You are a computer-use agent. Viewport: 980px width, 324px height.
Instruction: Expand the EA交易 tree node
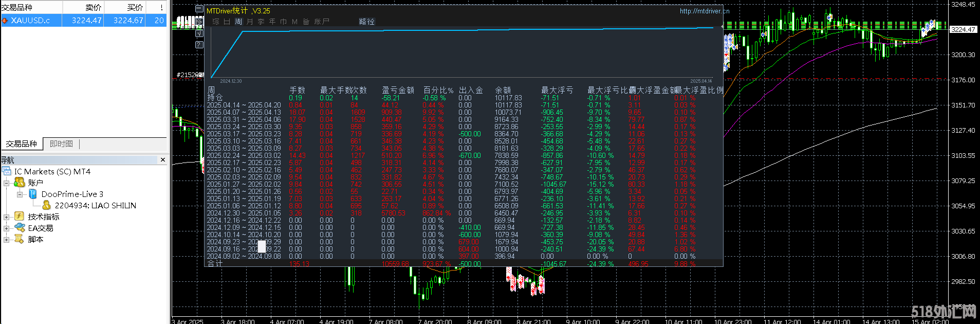click(7, 228)
